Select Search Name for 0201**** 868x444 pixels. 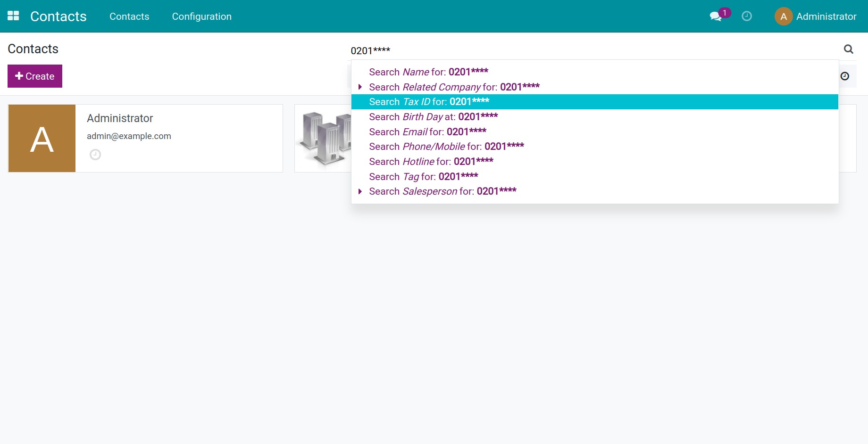pos(428,72)
